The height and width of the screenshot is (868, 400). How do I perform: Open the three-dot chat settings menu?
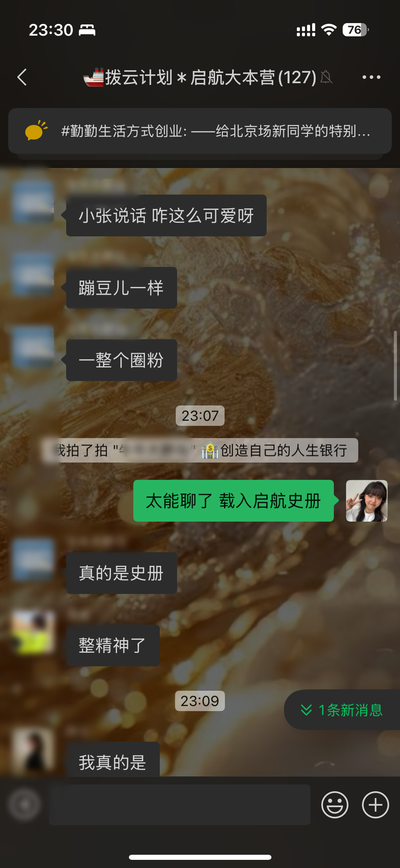(x=371, y=77)
